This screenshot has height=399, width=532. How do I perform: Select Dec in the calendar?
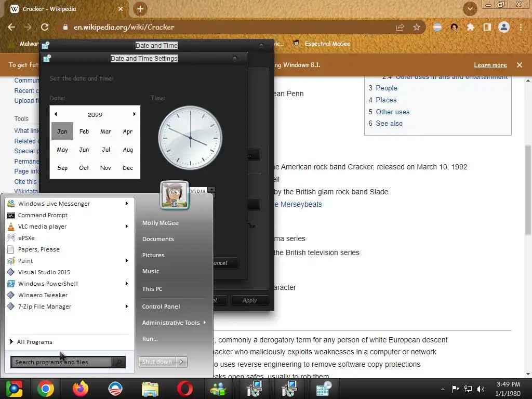(x=128, y=168)
